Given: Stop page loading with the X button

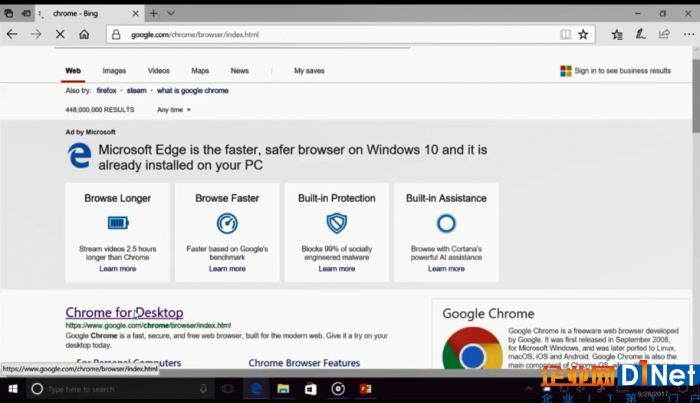Looking at the screenshot, I should pyautogui.click(x=60, y=34).
